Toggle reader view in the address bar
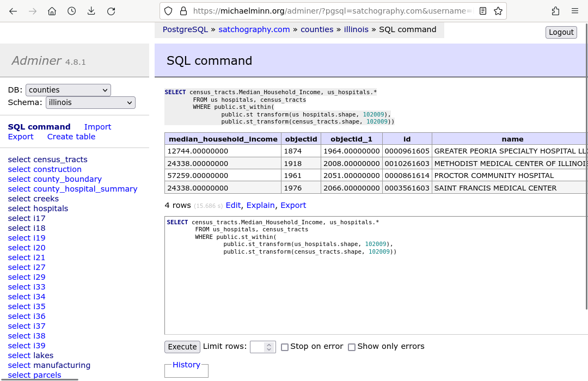Image resolution: width=588 pixels, height=381 pixels. 482,10
